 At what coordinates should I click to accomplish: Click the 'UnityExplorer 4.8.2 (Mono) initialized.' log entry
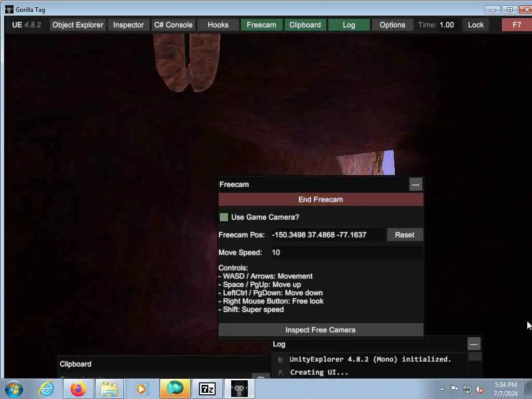(370, 360)
